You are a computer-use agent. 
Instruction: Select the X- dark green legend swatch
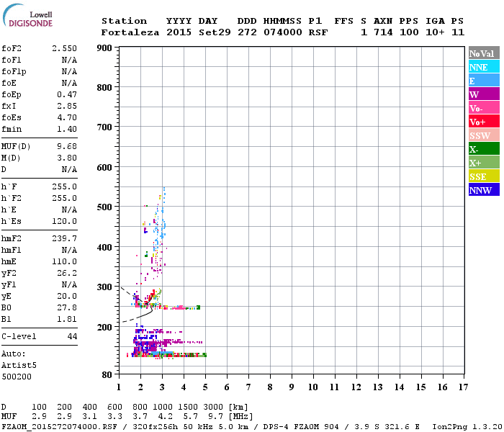coord(484,149)
